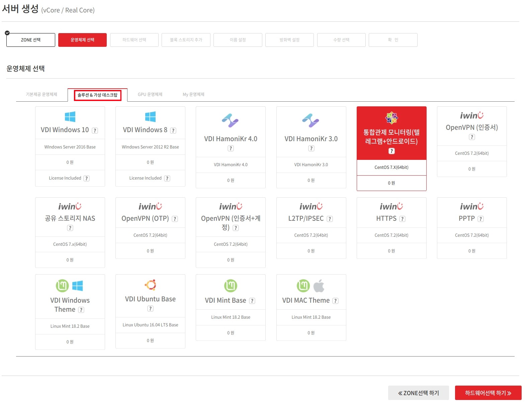Click the iwinv logo on 공유 스토리지 NAS card

coord(70,206)
